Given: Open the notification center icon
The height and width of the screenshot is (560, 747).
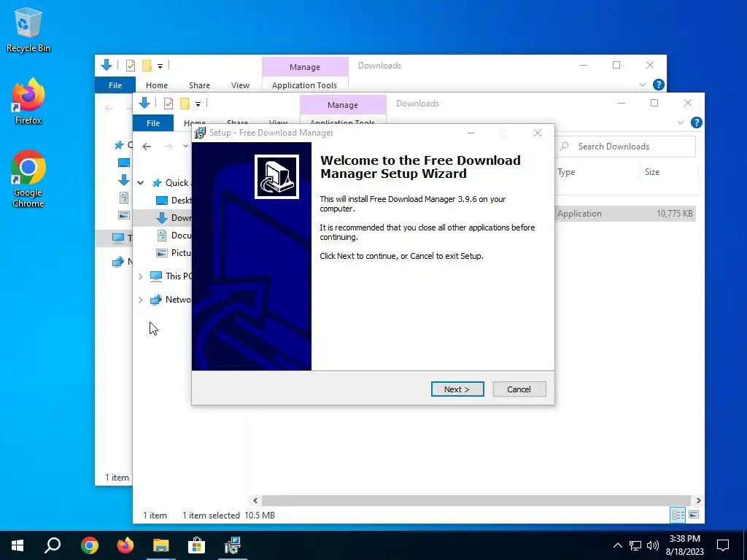Looking at the screenshot, I should pyautogui.click(x=723, y=545).
